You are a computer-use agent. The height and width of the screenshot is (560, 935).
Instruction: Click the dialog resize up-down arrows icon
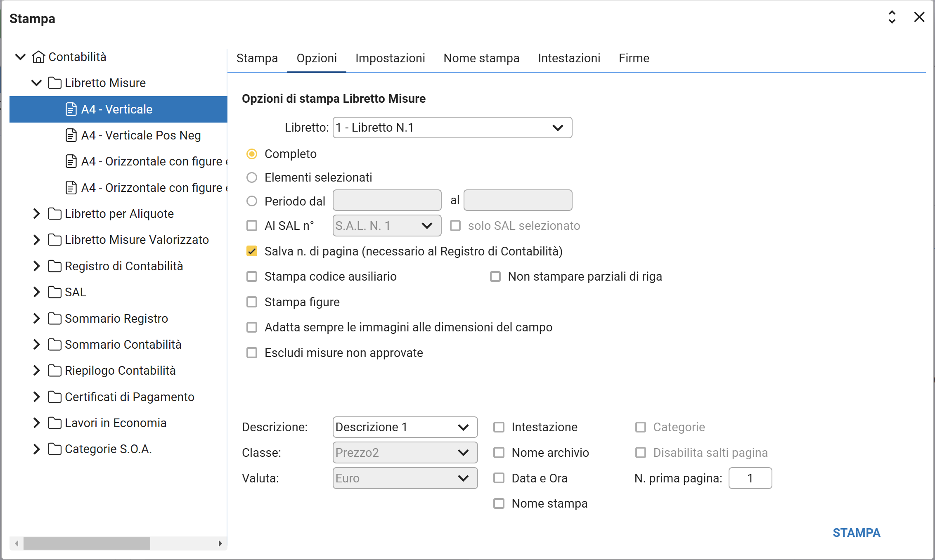tap(892, 17)
